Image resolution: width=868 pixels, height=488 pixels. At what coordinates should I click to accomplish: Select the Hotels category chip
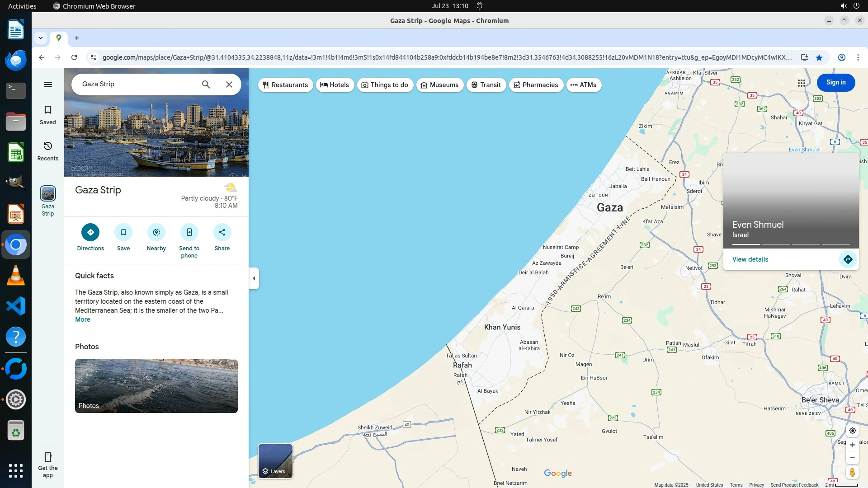pos(335,85)
